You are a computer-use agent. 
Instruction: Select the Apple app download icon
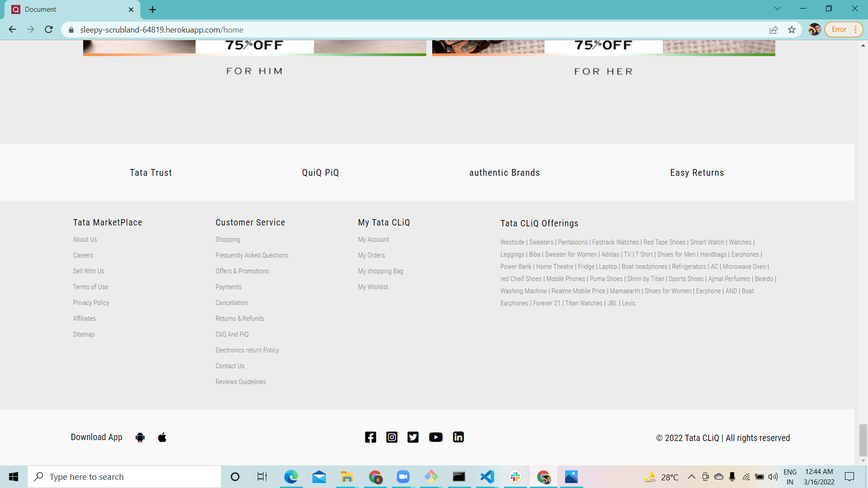coord(162,437)
